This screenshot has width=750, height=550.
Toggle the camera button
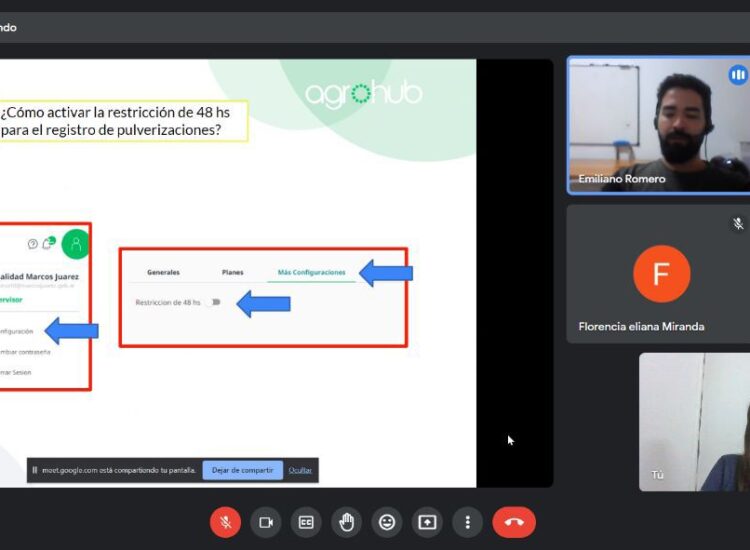click(266, 522)
